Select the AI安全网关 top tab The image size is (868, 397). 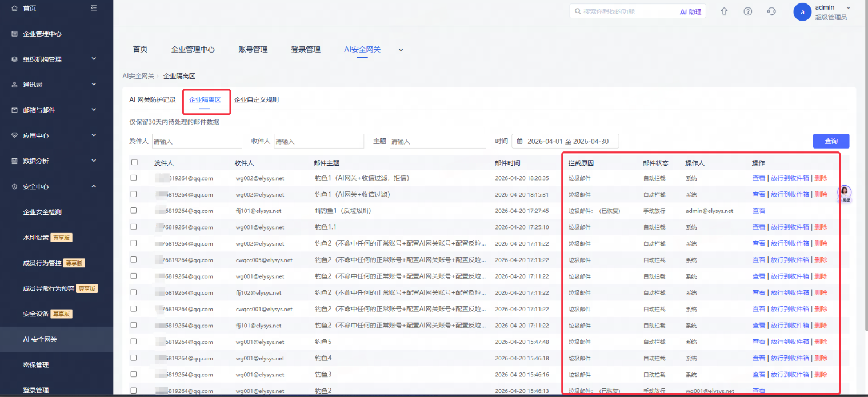click(362, 50)
